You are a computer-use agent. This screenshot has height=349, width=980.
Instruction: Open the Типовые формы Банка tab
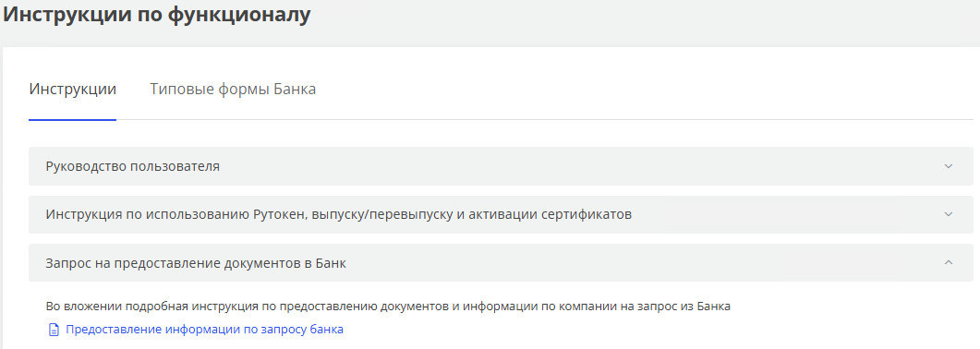pyautogui.click(x=233, y=90)
